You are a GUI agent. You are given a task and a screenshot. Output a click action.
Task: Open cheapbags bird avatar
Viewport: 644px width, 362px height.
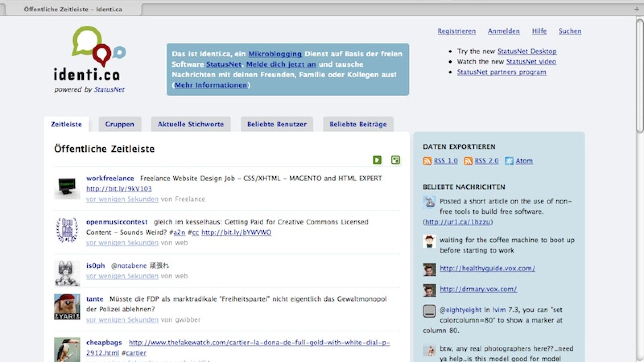point(67,350)
